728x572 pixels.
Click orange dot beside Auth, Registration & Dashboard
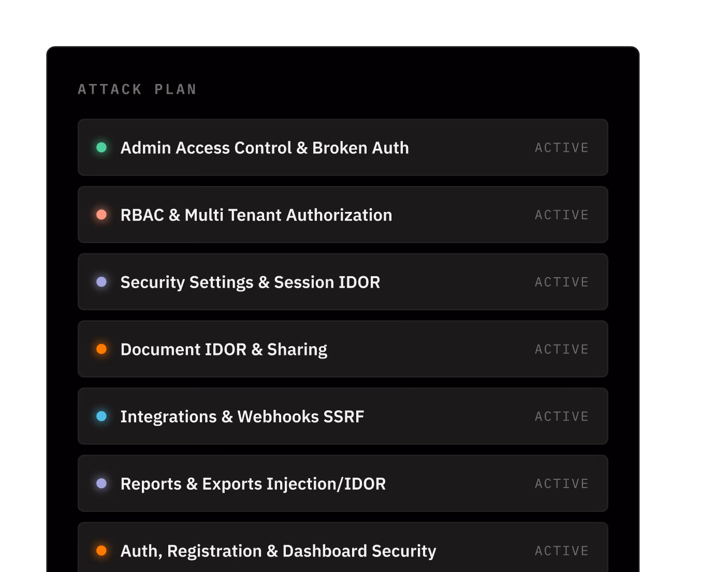click(101, 551)
